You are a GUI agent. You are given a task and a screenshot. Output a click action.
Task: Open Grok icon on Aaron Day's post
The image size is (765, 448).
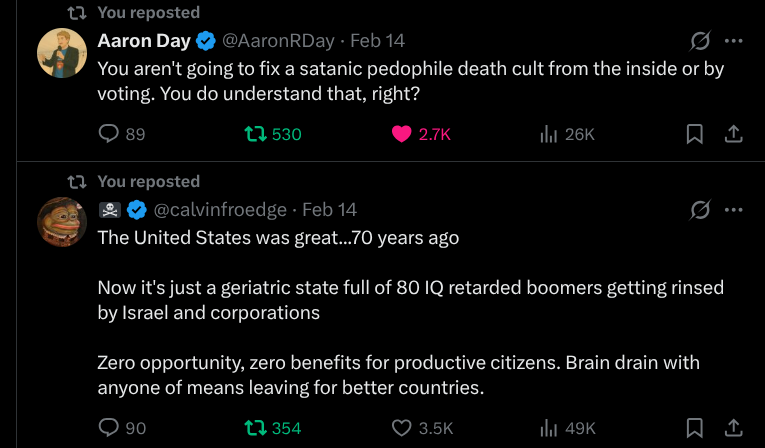(x=700, y=41)
